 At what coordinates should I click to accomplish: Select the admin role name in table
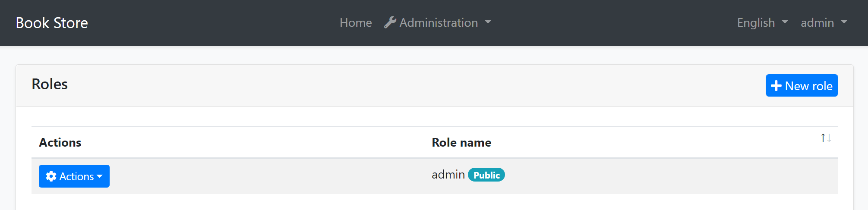point(448,175)
